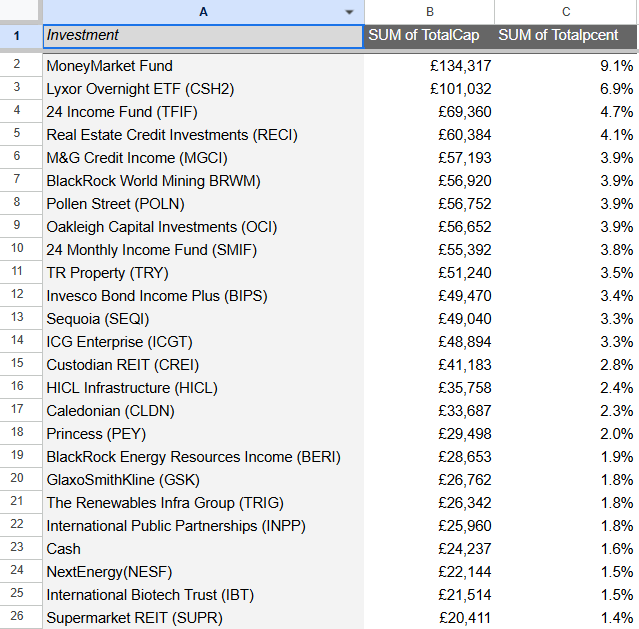Select Pollen Street (POLN) cell
The image size is (639, 629).
click(x=203, y=203)
